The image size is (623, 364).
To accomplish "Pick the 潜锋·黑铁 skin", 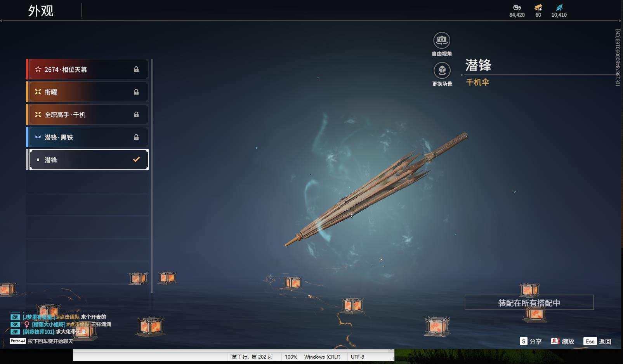I will click(x=87, y=137).
